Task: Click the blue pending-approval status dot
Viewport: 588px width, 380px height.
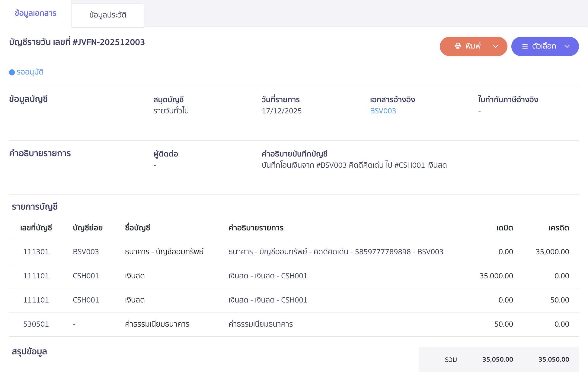Action: click(12, 72)
